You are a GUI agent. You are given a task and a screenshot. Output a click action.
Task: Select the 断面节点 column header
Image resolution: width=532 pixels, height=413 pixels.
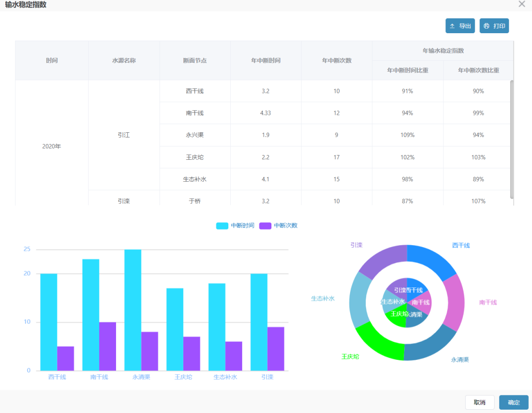pyautogui.click(x=195, y=60)
